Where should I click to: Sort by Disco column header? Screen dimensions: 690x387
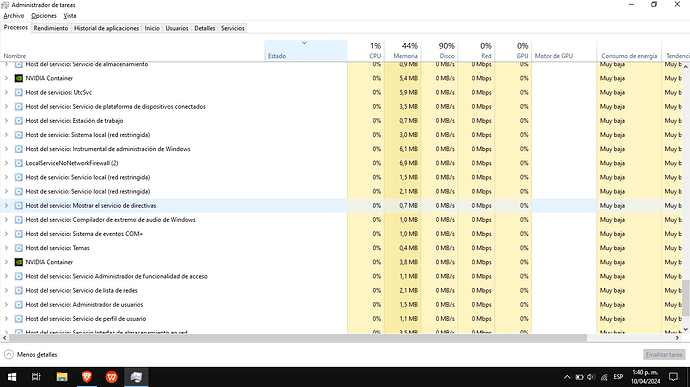[439, 51]
